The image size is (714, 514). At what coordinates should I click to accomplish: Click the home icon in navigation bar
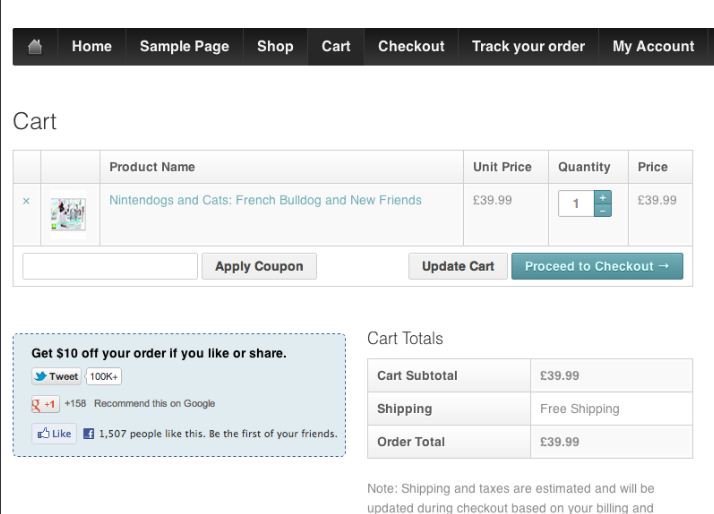(x=35, y=46)
